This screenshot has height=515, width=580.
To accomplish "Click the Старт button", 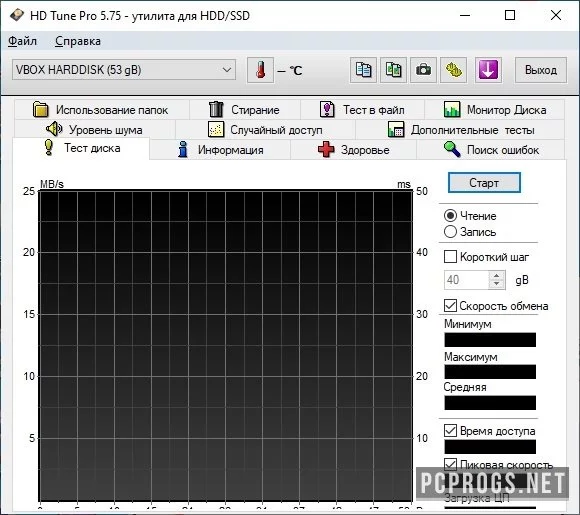I will click(x=484, y=183).
